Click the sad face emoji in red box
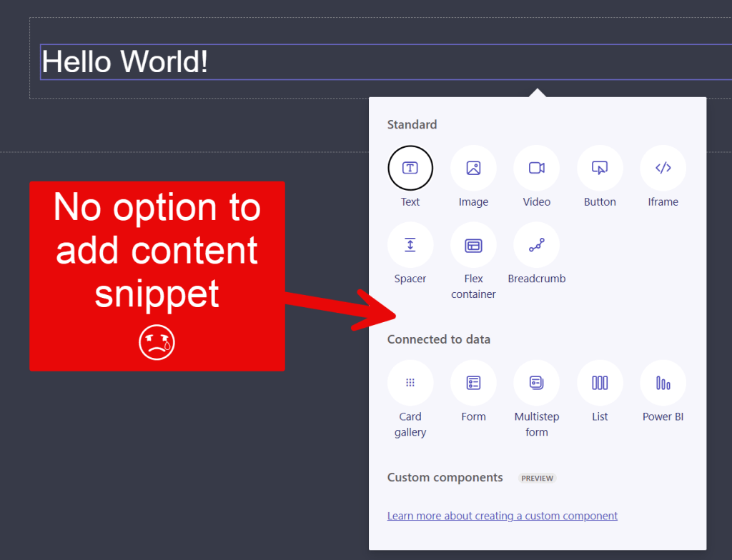The height and width of the screenshot is (560, 732). (x=157, y=343)
